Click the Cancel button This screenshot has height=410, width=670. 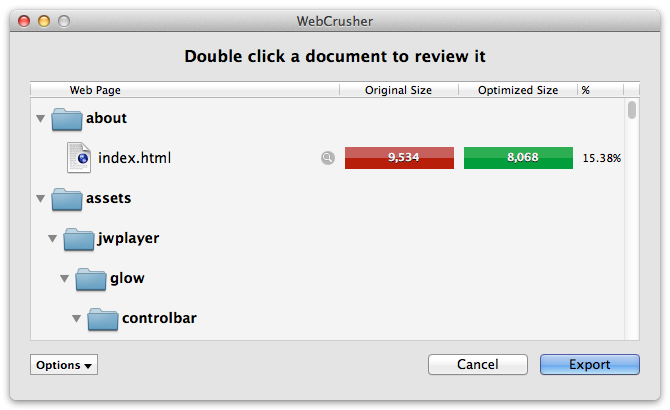[x=478, y=364]
